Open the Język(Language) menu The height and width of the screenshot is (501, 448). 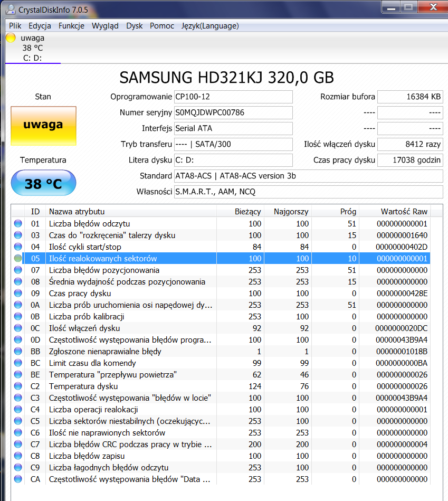tap(210, 26)
